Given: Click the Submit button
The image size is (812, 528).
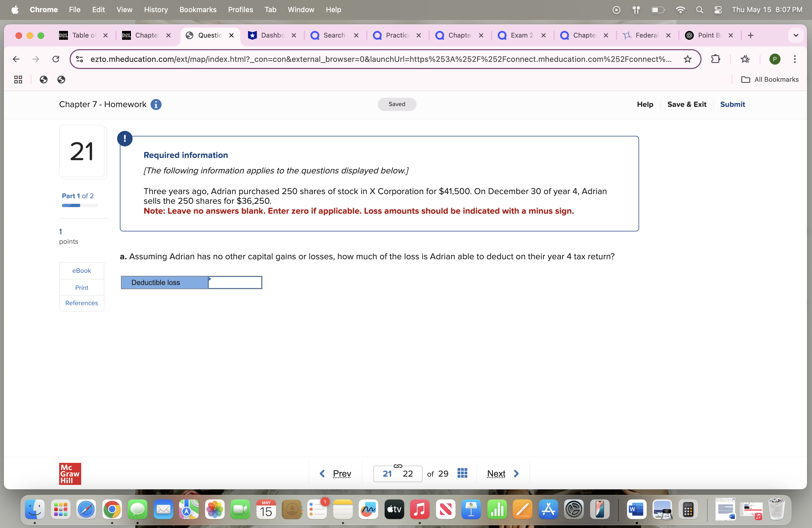Looking at the screenshot, I should click(x=733, y=104).
